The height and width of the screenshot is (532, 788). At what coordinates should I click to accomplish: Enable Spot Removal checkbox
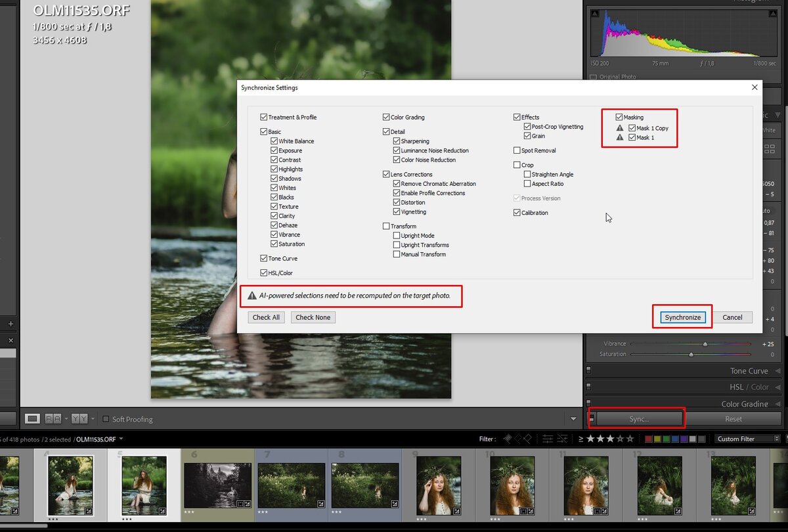pyautogui.click(x=517, y=150)
